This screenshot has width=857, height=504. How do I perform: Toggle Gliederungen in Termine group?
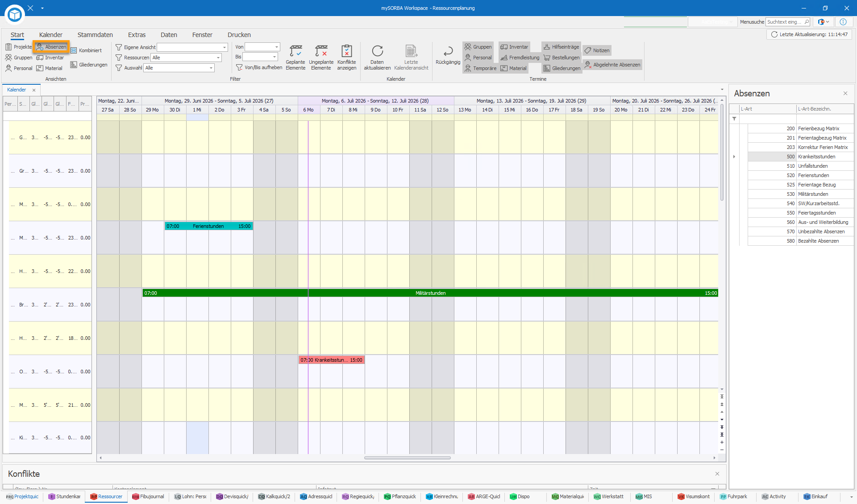562,68
